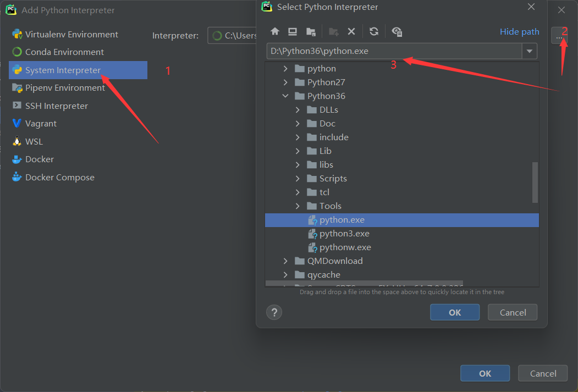
Task: Expand the python folder
Action: pos(285,69)
